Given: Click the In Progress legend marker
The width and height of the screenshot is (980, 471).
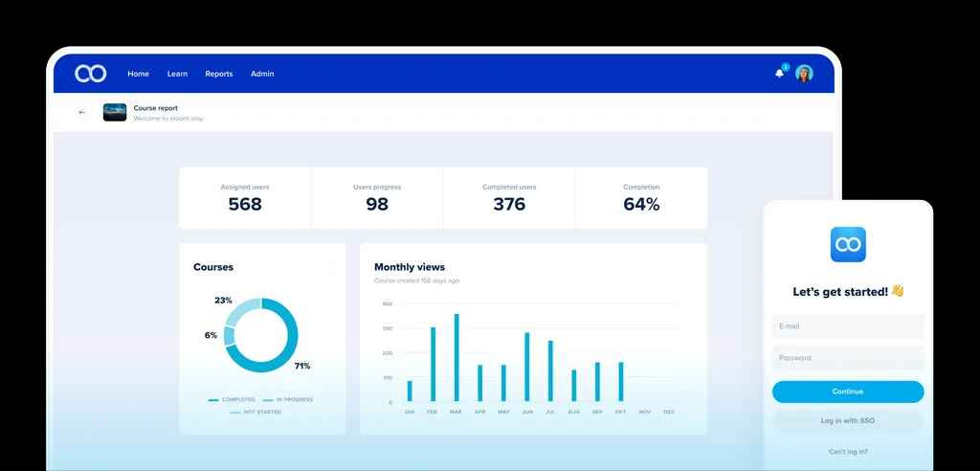Looking at the screenshot, I should [x=268, y=400].
